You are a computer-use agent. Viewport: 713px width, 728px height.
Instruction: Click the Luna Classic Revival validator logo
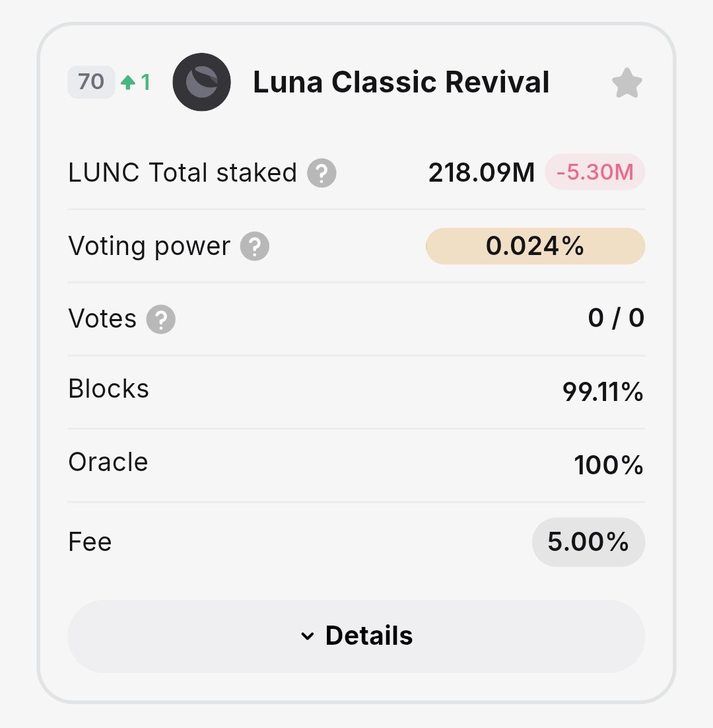[201, 82]
